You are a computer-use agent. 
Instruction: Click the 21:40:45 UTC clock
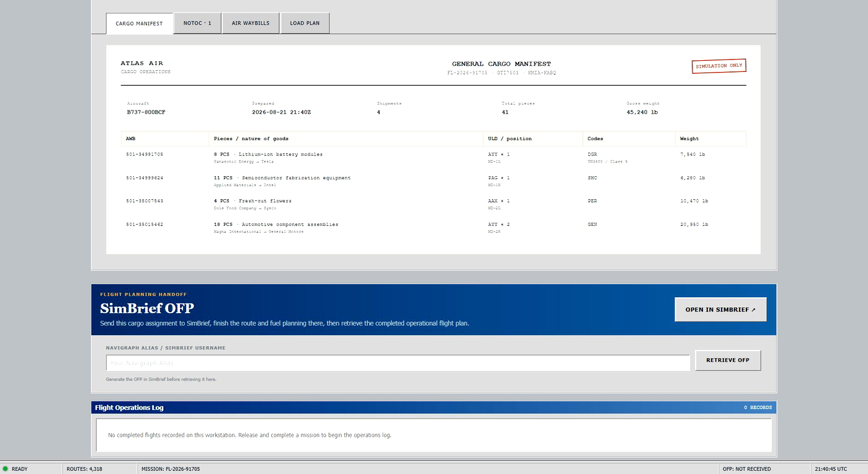831,469
